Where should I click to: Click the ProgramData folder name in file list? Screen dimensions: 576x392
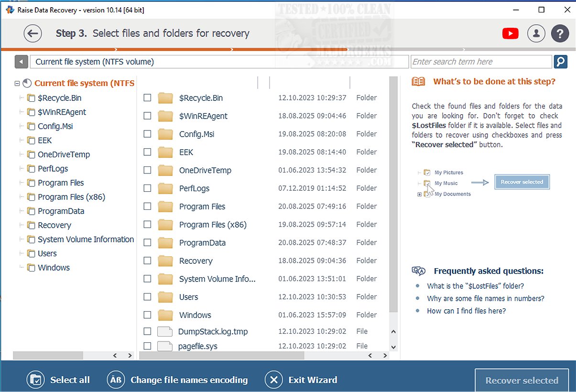[x=202, y=243]
